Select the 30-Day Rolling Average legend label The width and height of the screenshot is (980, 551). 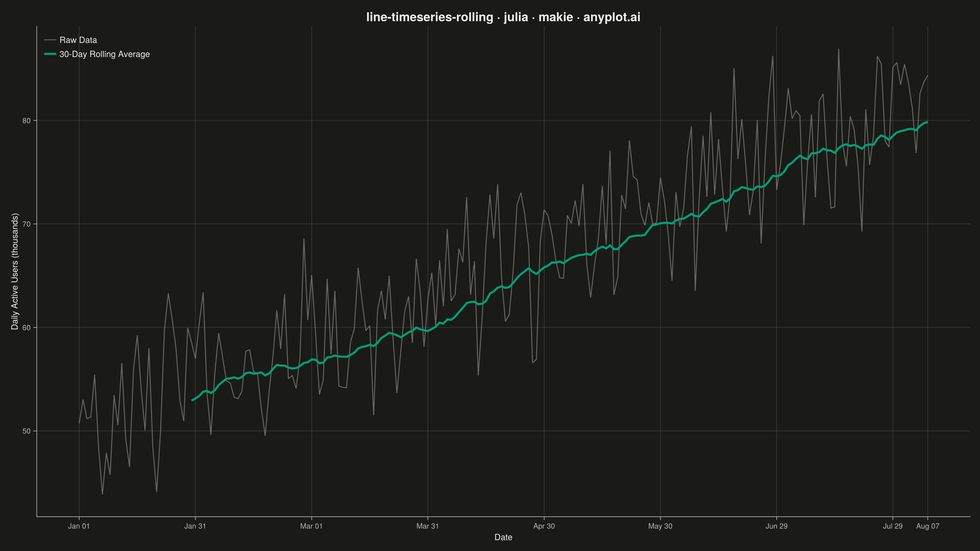coord(105,54)
